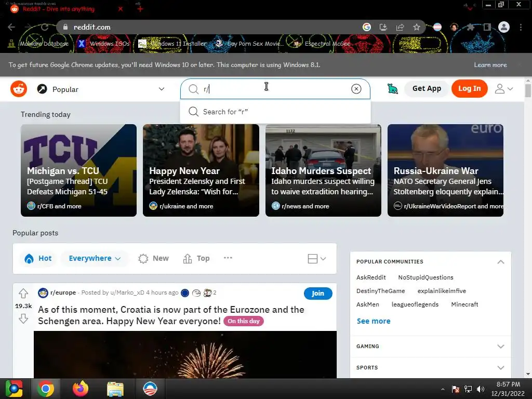Choose Search for "r" suggestion
The image size is (532, 399).
tap(275, 112)
